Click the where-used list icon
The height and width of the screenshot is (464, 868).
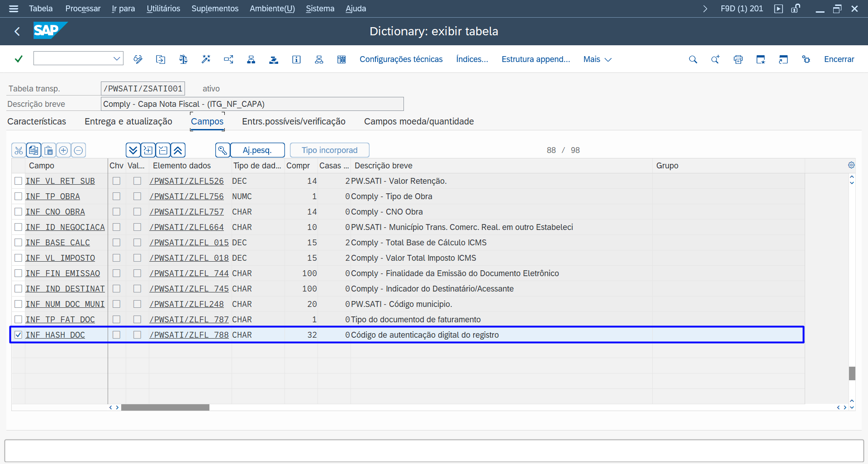pyautogui.click(x=228, y=59)
